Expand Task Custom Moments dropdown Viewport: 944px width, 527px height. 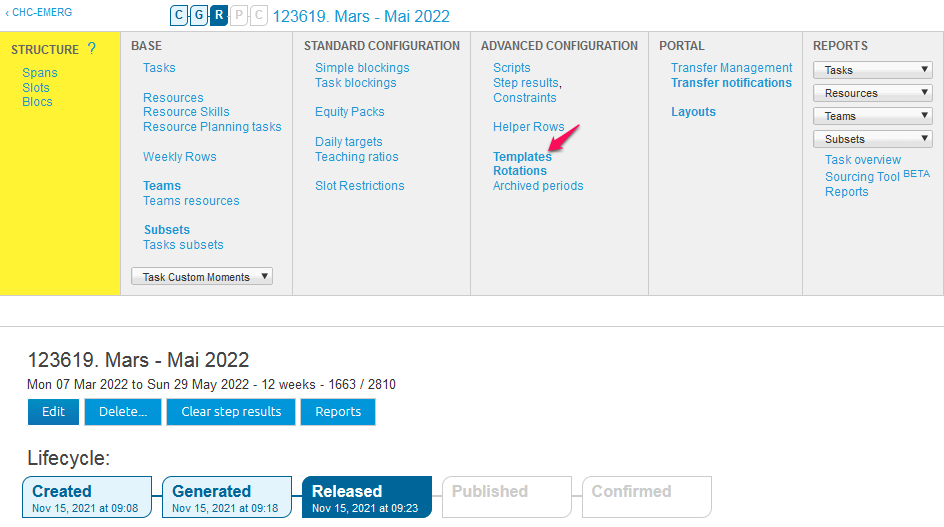202,276
